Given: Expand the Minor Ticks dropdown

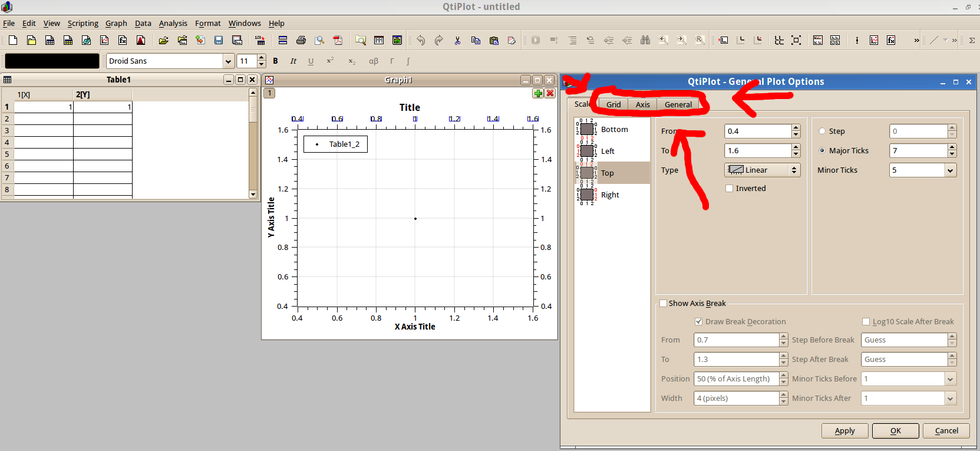Looking at the screenshot, I should 950,170.
